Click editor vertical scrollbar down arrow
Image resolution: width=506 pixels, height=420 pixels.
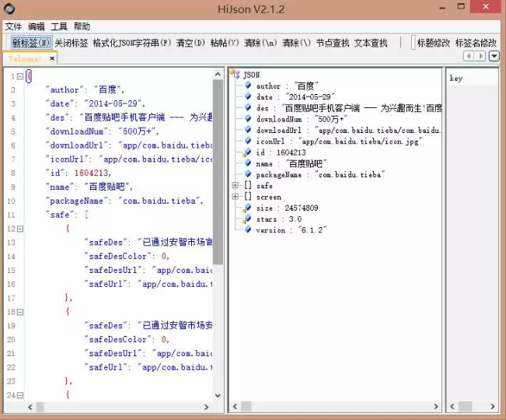[218, 395]
